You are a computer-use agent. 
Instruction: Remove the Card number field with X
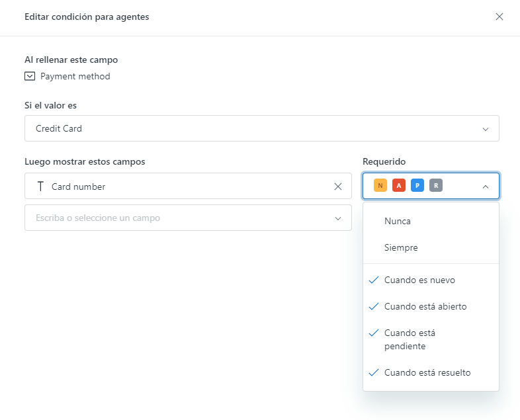338,187
